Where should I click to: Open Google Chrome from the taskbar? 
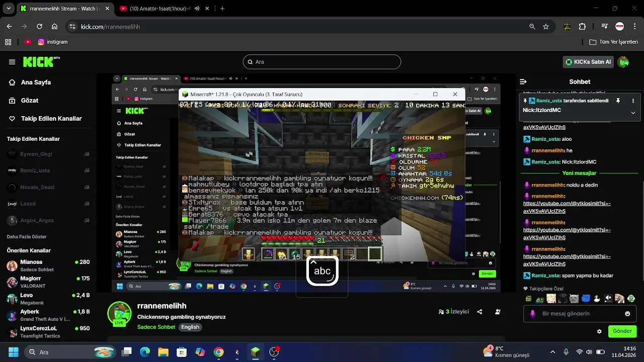pyautogui.click(x=218, y=352)
